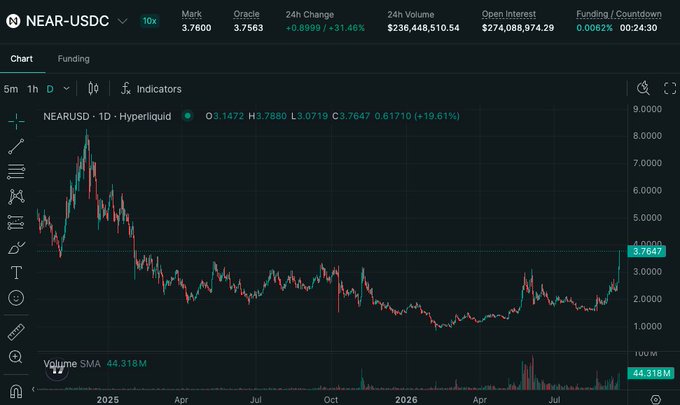Expand the timeframe interval dropdown
Screen dimensions: 680x405
tap(66, 88)
